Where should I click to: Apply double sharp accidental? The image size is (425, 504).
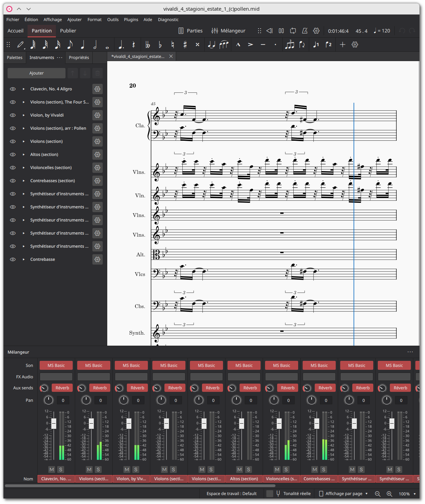pos(198,45)
